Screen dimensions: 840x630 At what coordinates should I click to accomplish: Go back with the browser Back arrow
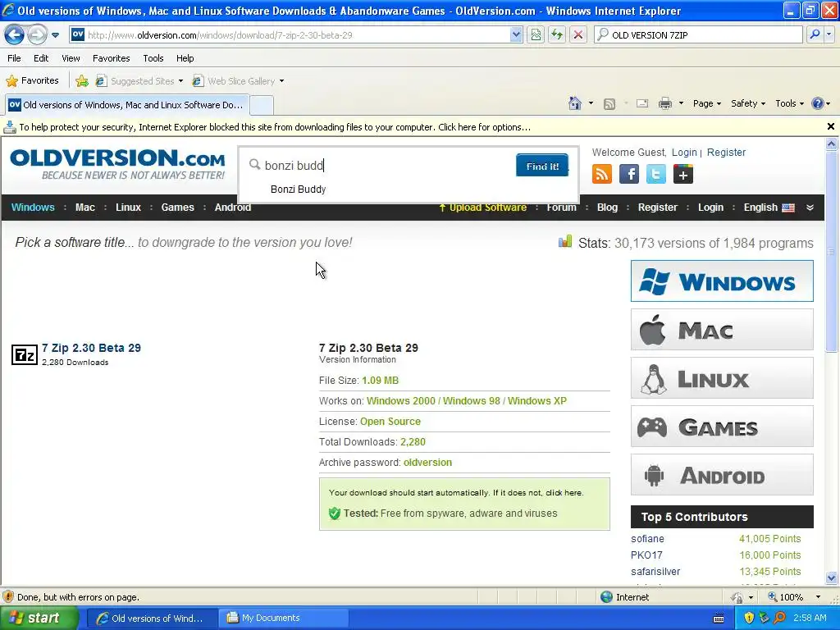click(15, 35)
